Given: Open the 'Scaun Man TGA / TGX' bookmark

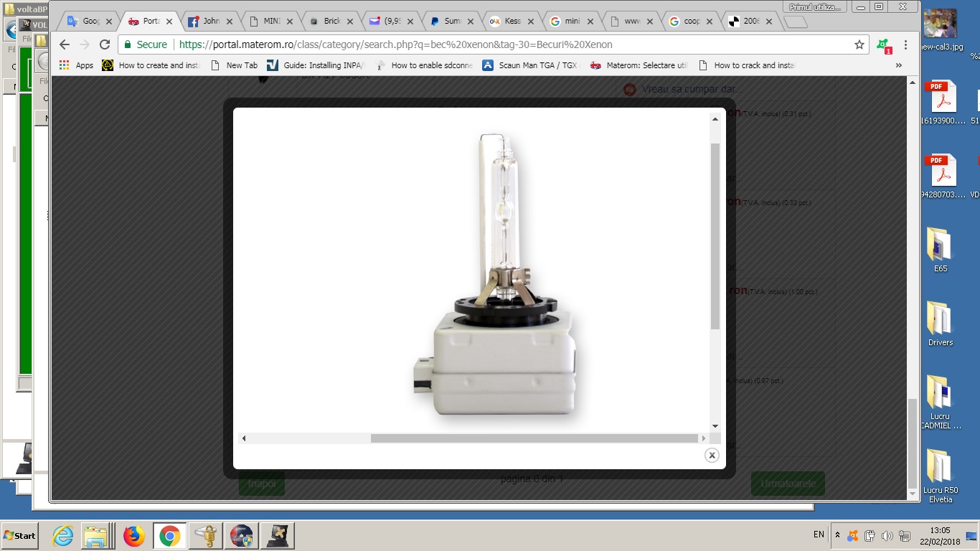Looking at the screenshot, I should 530,65.
